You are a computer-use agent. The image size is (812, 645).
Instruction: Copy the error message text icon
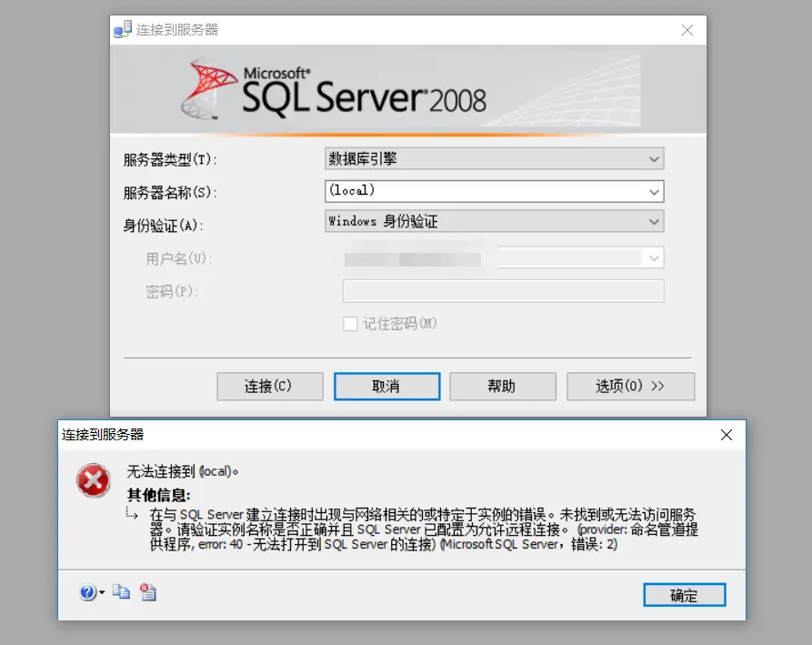(x=122, y=591)
